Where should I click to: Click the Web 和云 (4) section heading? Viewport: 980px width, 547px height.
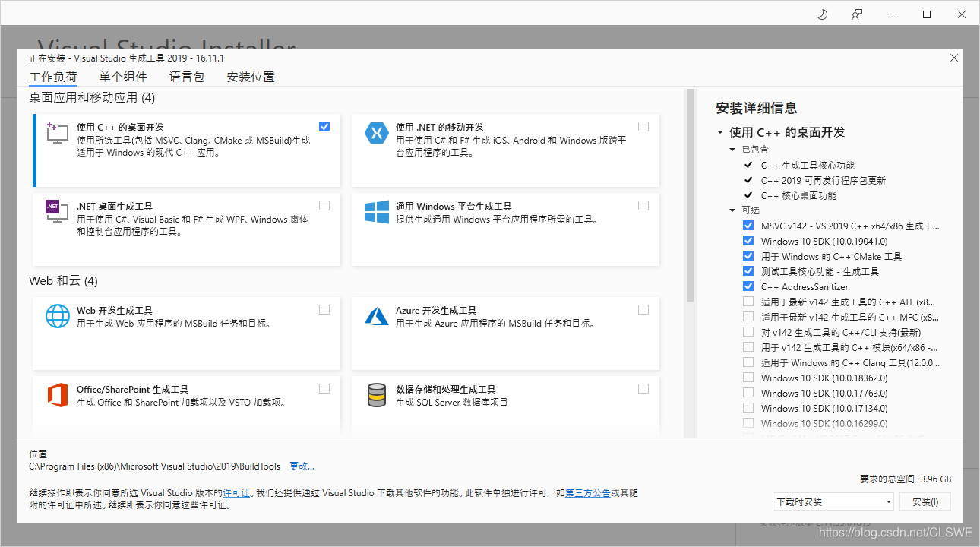coord(63,280)
